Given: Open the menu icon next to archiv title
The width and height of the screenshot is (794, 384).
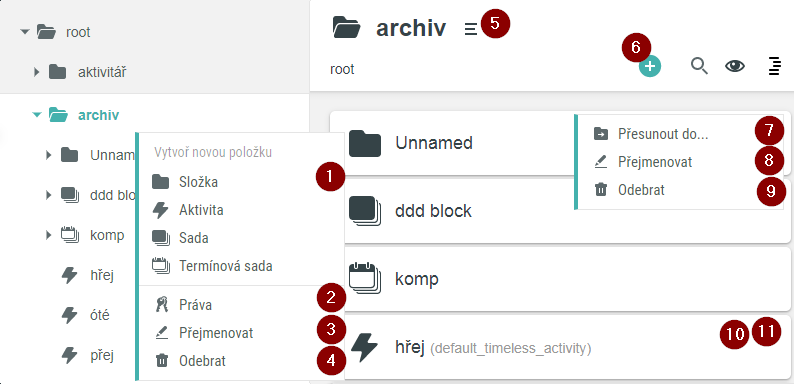Looking at the screenshot, I should pyautogui.click(x=470, y=29).
